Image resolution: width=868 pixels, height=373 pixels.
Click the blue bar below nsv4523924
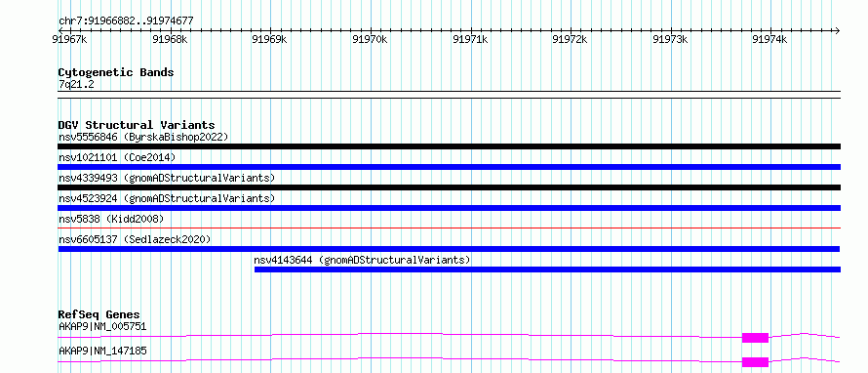click(x=449, y=208)
